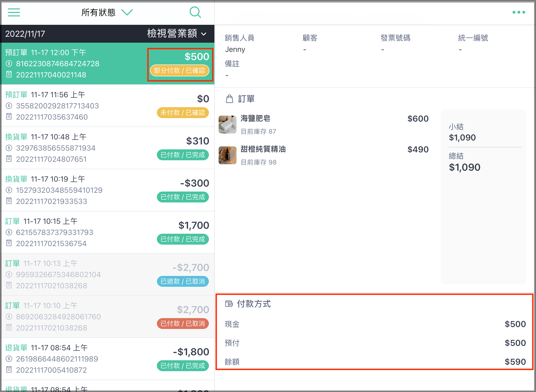Open the hamburger menu

pyautogui.click(x=14, y=12)
